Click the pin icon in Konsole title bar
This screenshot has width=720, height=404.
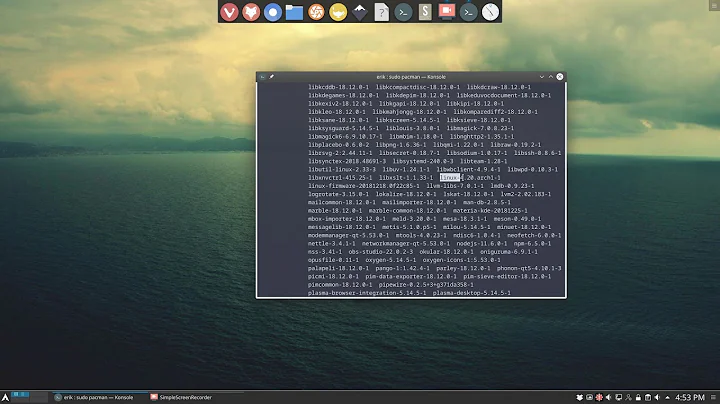click(271, 77)
